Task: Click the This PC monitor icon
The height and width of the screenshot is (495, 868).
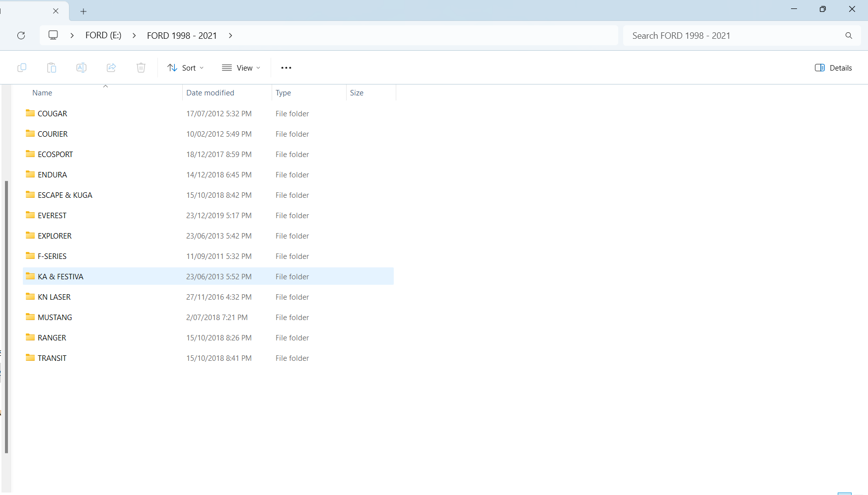Action: [53, 35]
